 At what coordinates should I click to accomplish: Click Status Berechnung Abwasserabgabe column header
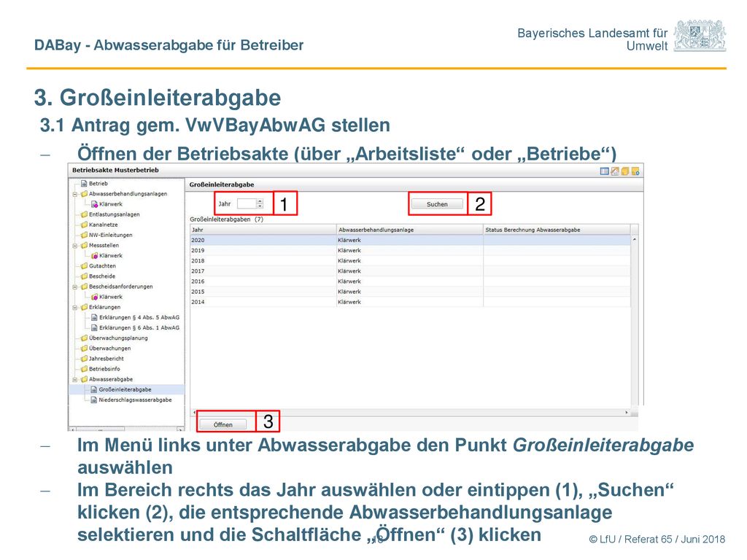coord(557,230)
